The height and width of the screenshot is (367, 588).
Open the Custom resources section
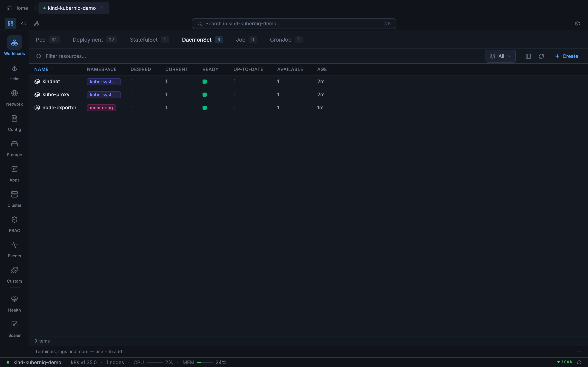point(14,274)
